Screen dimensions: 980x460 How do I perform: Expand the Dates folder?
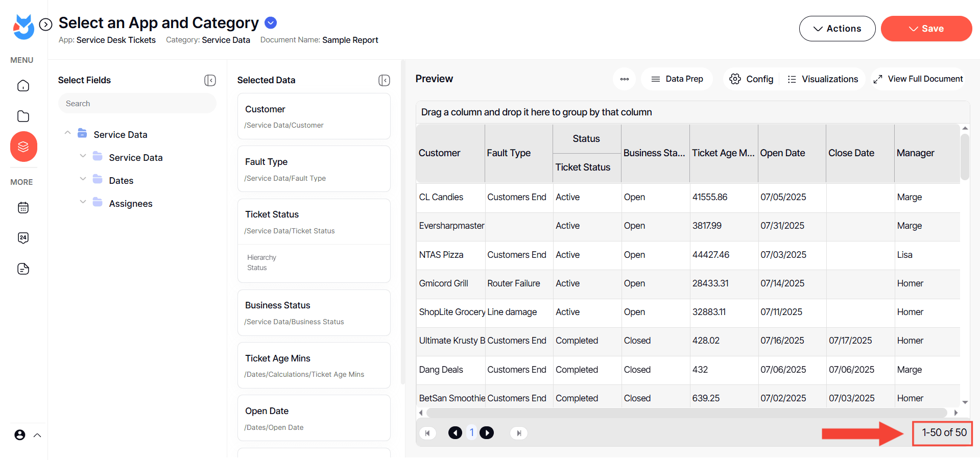pyautogui.click(x=83, y=179)
